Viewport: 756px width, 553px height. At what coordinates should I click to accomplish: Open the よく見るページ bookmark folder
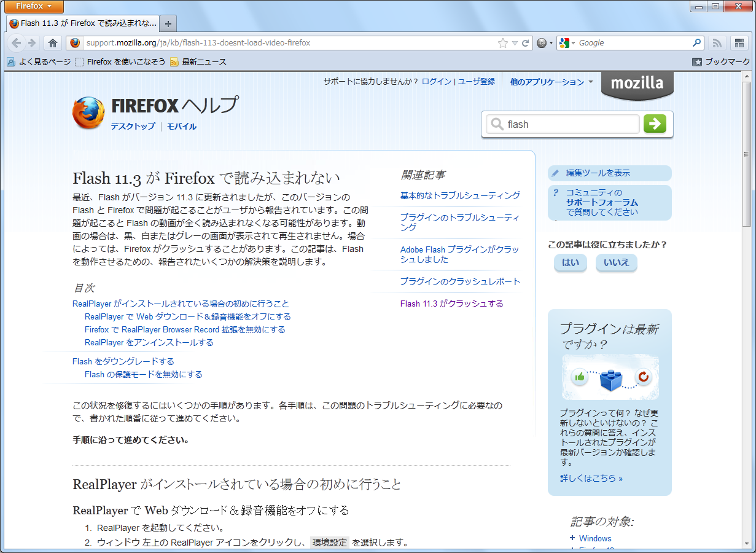click(39, 61)
